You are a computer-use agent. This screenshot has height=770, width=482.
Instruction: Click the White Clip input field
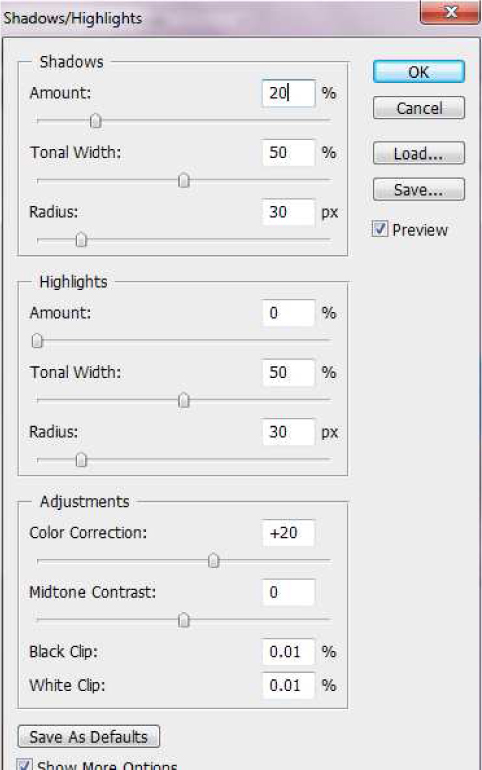pos(288,685)
